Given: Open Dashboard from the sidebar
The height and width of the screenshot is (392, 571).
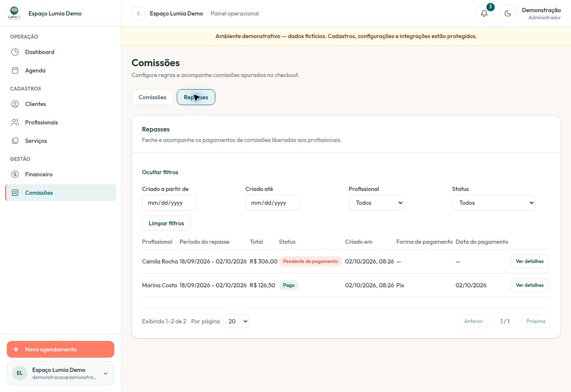Looking at the screenshot, I should point(60,52).
